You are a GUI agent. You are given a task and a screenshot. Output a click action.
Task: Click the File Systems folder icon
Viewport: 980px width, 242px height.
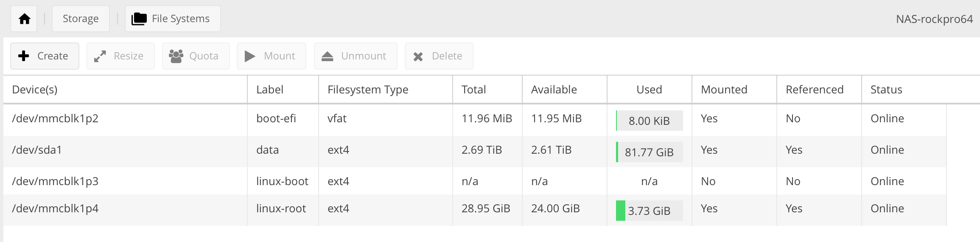click(x=139, y=19)
